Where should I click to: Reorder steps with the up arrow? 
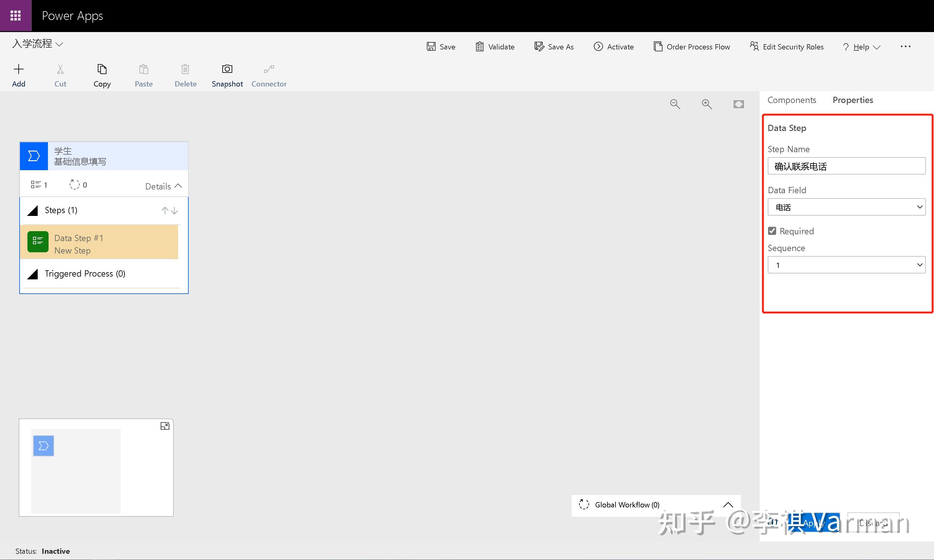click(165, 210)
